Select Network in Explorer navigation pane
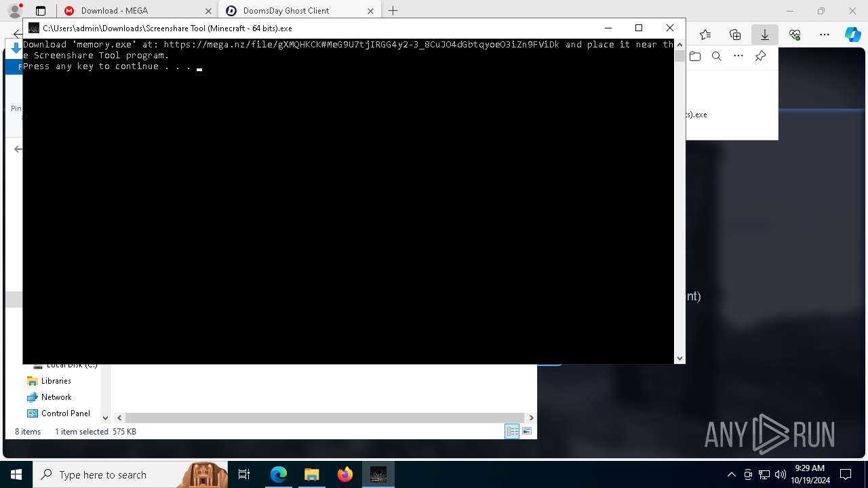Screen dimensions: 868x488 [x=56, y=397]
